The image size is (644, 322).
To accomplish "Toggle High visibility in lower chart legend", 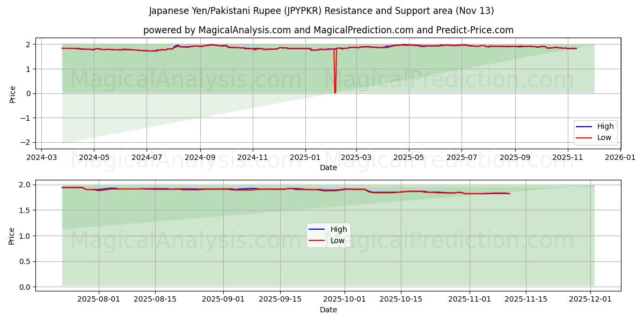I will (339, 229).
